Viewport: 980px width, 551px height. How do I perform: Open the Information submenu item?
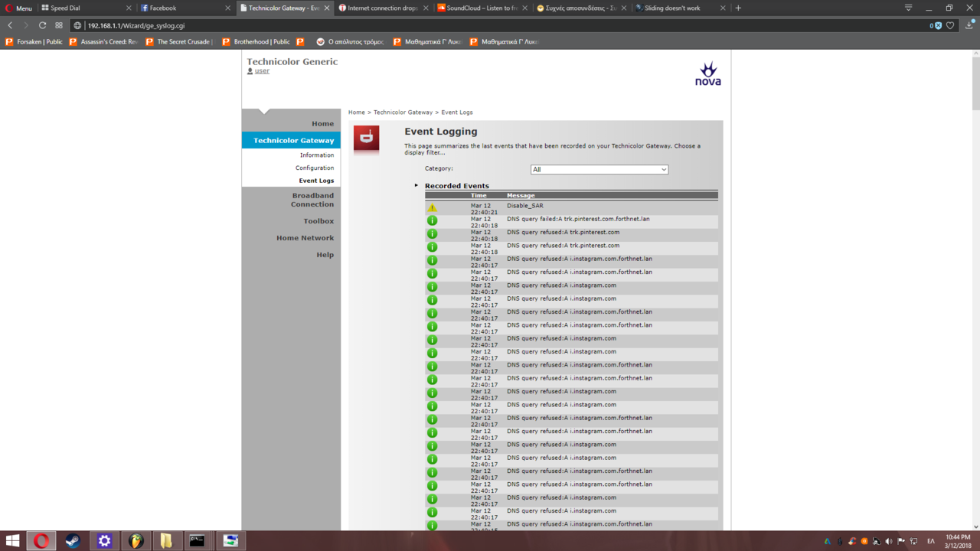pos(317,155)
